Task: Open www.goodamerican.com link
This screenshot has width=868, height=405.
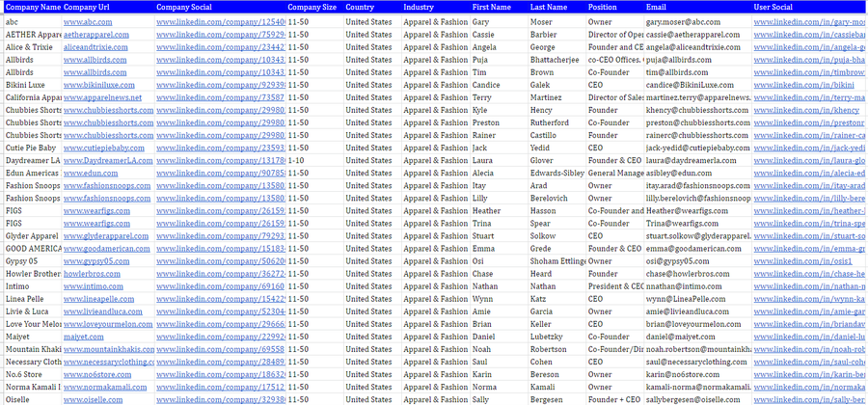Action: [106, 249]
